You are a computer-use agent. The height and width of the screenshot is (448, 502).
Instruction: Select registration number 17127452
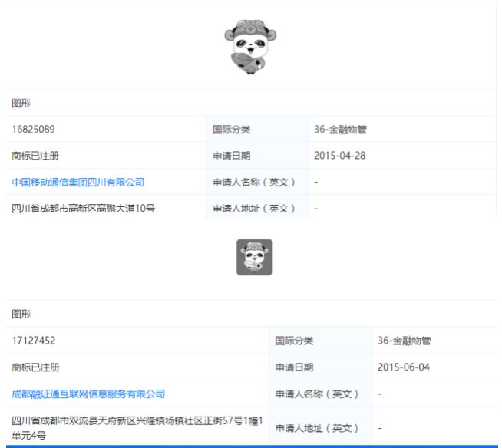click(x=34, y=341)
